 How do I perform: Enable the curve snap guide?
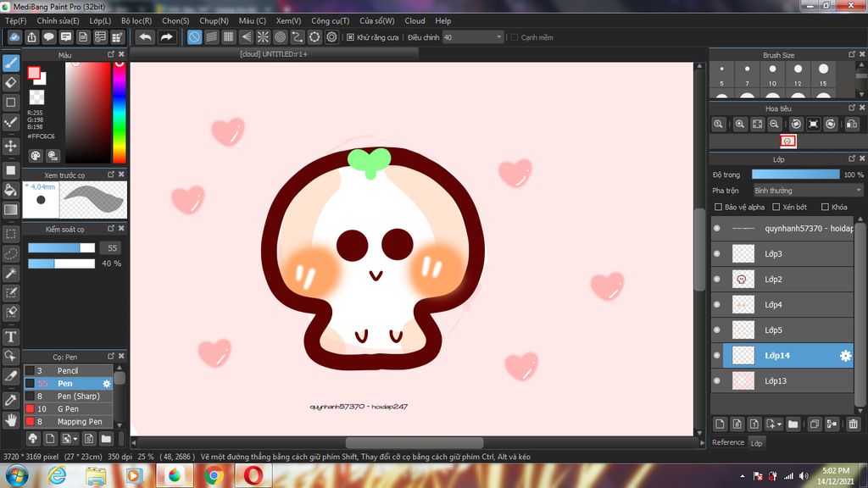(298, 37)
